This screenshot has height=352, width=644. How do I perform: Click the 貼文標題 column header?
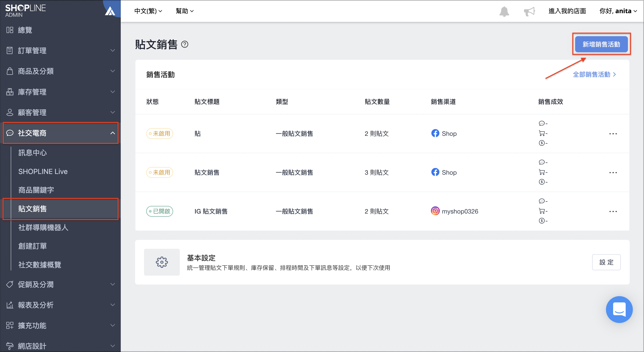pyautogui.click(x=207, y=102)
